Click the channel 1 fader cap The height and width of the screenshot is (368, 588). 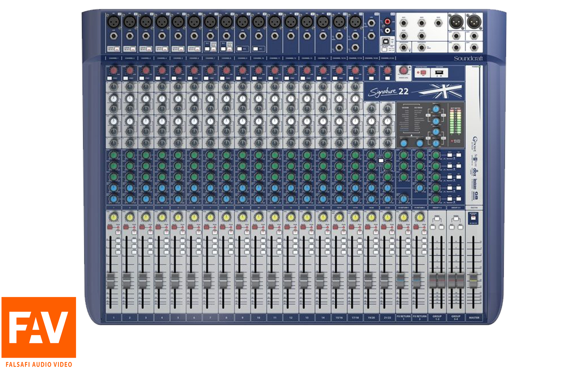pyautogui.click(x=110, y=281)
